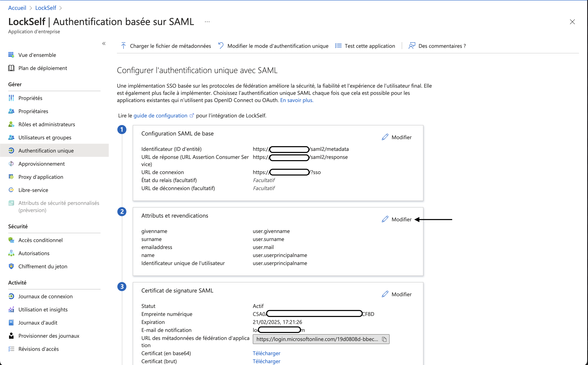Open Chiffrement du jeton page
This screenshot has width=588, height=365.
click(43, 266)
